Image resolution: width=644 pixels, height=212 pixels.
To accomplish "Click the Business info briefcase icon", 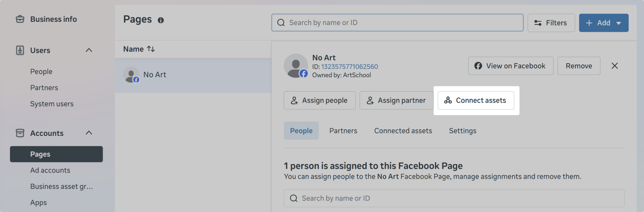I will tap(20, 19).
